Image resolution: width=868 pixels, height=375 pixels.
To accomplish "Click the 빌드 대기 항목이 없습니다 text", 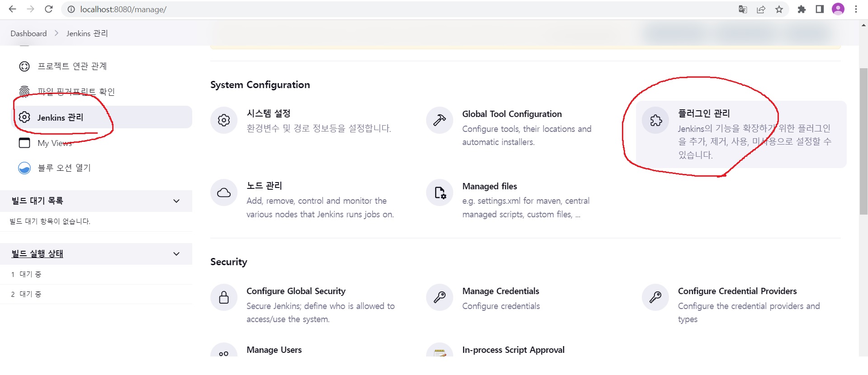I will pyautogui.click(x=50, y=221).
